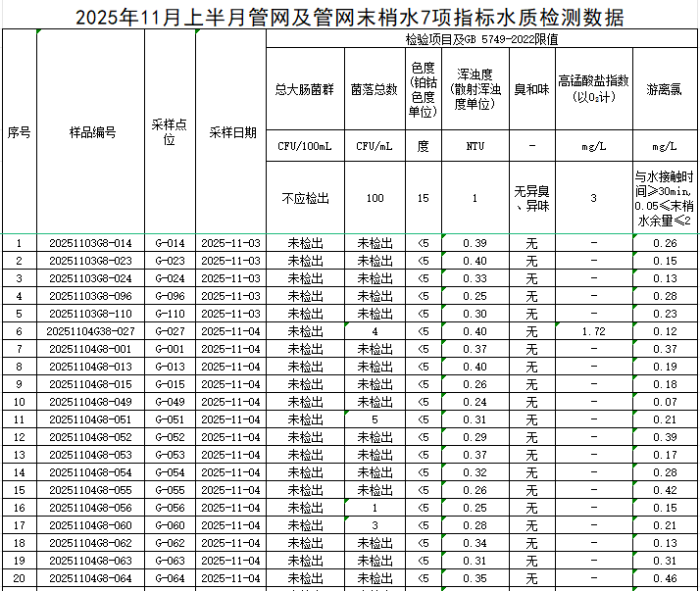Viewport: 700px width, 591px height.
Task: Click the CFU/mL unit cell
Action: (x=375, y=146)
